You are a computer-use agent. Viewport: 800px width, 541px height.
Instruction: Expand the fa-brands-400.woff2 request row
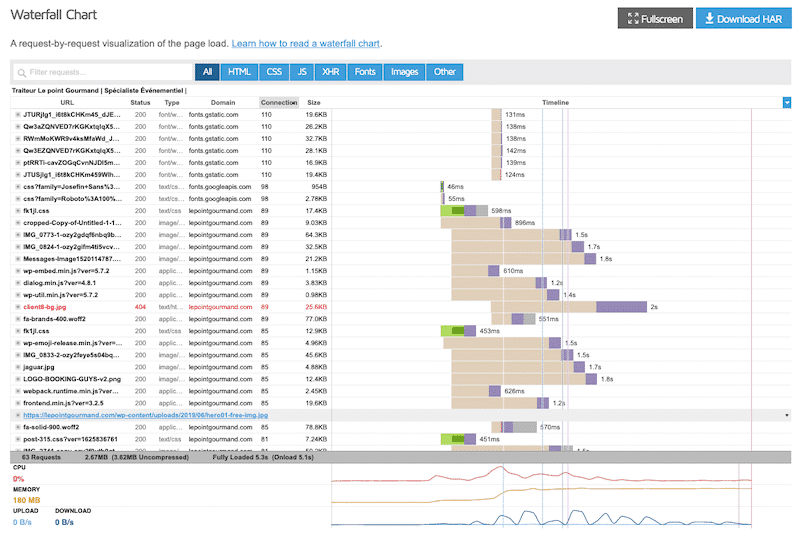tap(18, 319)
